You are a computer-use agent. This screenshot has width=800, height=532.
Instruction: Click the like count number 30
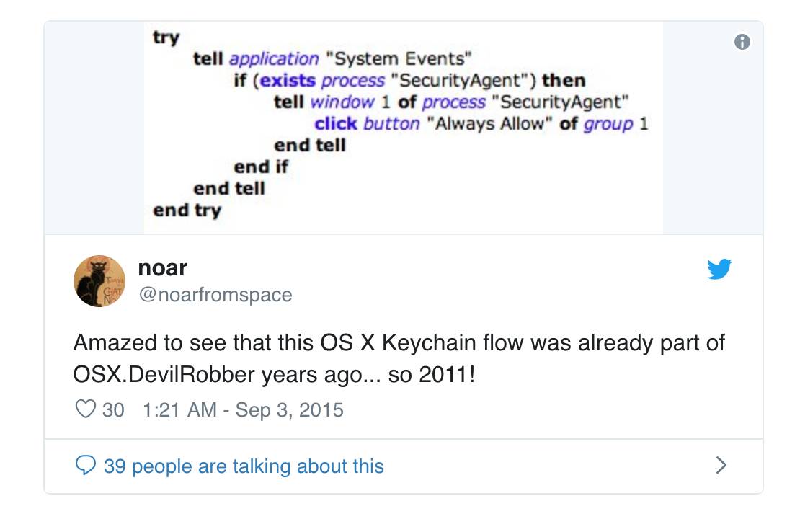pos(113,410)
